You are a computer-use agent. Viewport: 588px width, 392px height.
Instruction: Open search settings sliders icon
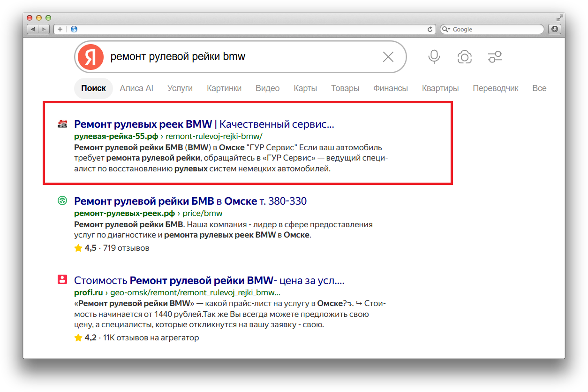coord(495,57)
